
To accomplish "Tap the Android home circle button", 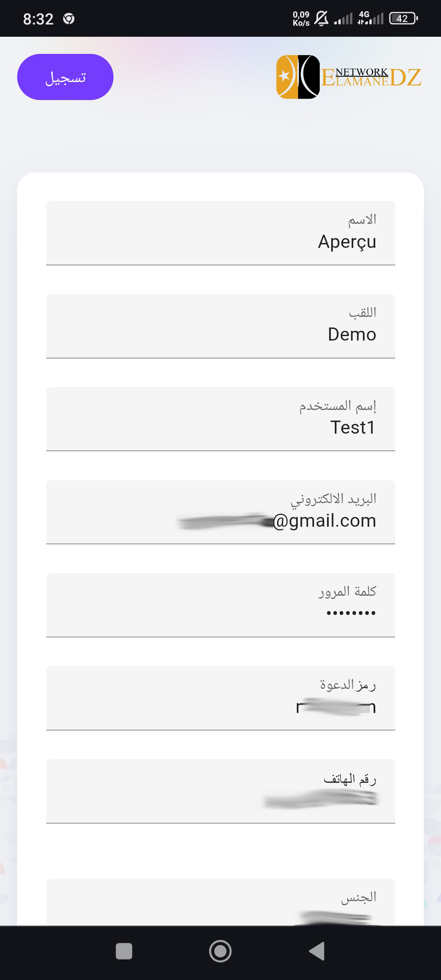I will 220,951.
